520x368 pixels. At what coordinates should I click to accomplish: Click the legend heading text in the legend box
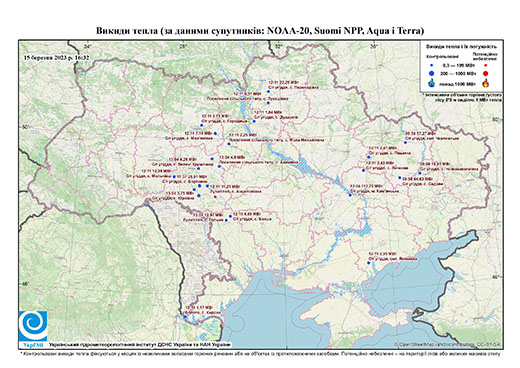[461, 46]
